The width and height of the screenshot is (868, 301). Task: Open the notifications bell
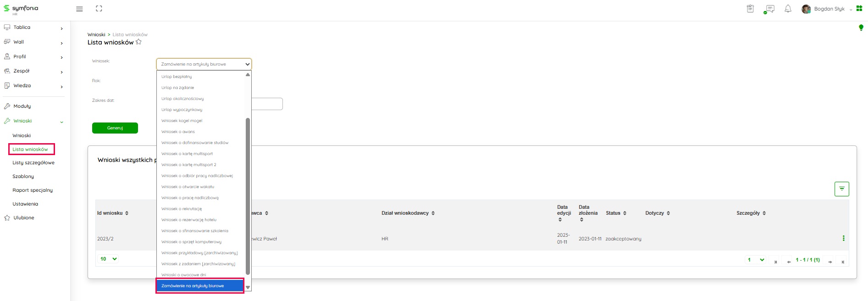(x=788, y=9)
